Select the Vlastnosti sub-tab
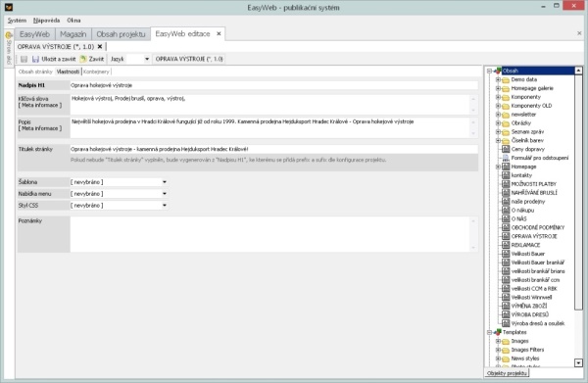The image size is (588, 383). (x=68, y=72)
